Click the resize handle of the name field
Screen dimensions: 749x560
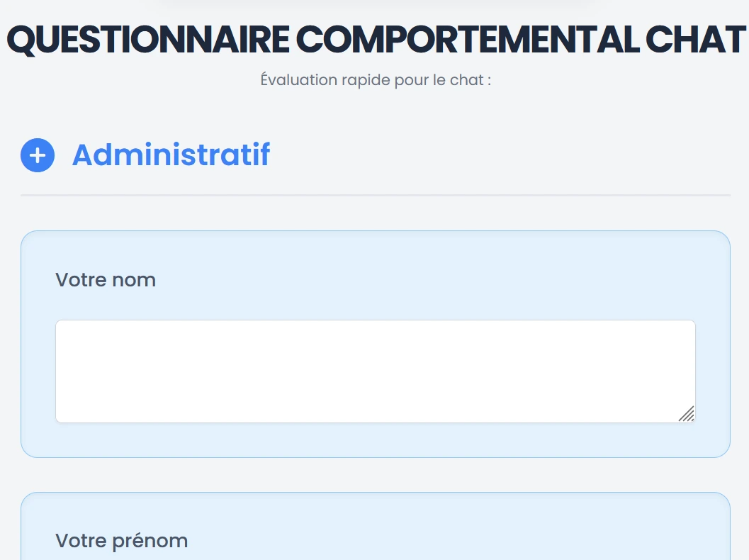(687, 415)
